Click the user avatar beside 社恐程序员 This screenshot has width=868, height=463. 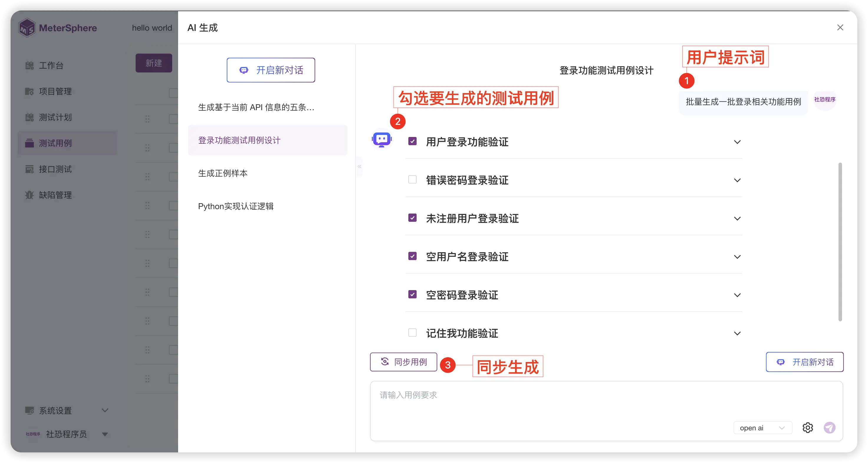[x=33, y=434]
